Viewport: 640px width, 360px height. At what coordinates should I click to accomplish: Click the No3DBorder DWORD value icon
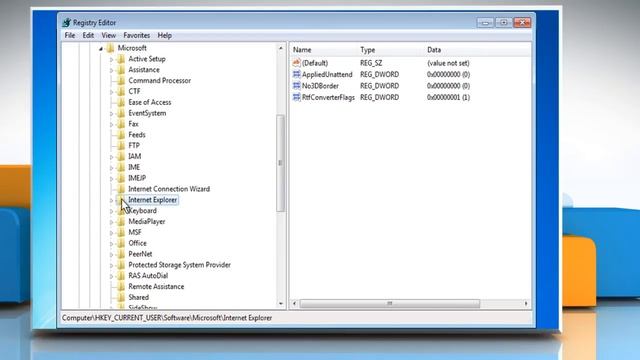297,86
